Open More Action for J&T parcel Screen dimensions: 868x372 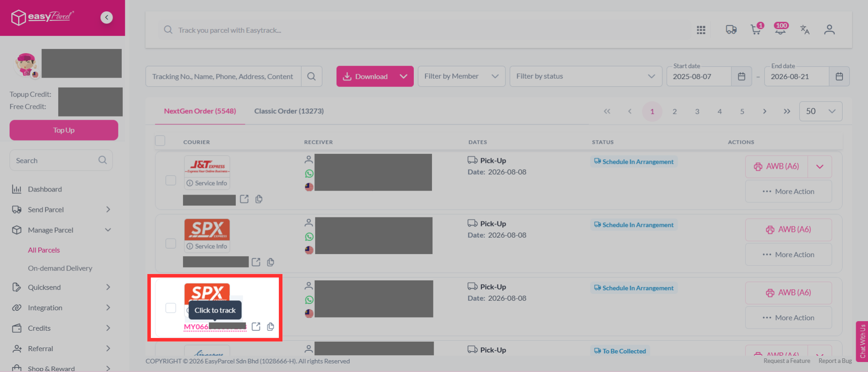coord(789,191)
